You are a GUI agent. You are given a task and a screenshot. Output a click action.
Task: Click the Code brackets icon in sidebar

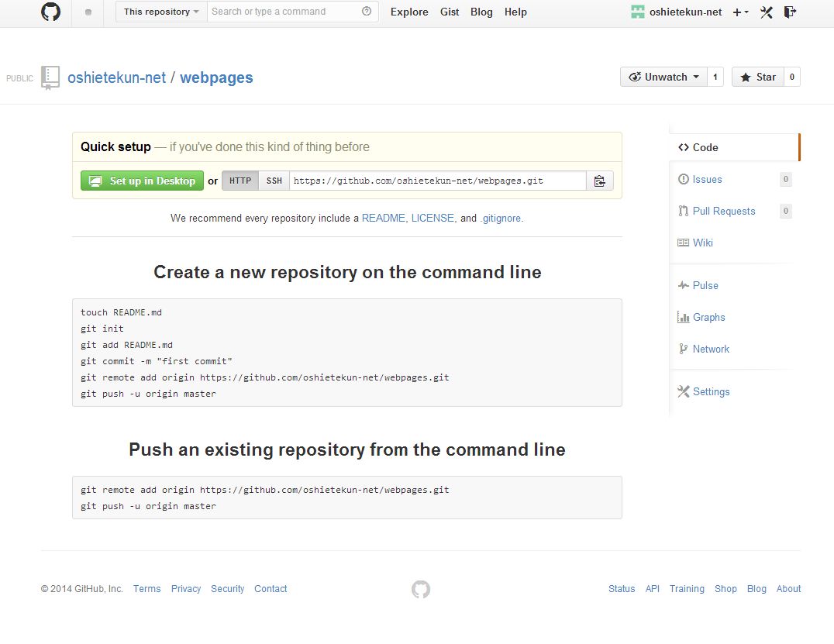coord(684,147)
